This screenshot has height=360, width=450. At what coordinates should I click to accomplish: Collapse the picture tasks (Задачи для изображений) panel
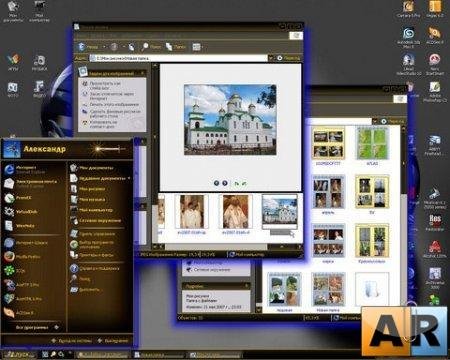tap(142, 73)
